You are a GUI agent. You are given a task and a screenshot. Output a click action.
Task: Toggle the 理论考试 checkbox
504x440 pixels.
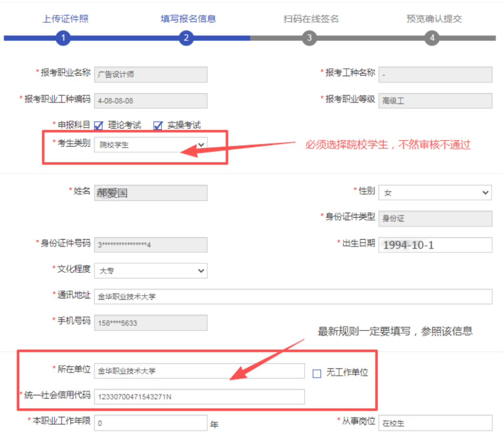tap(98, 126)
